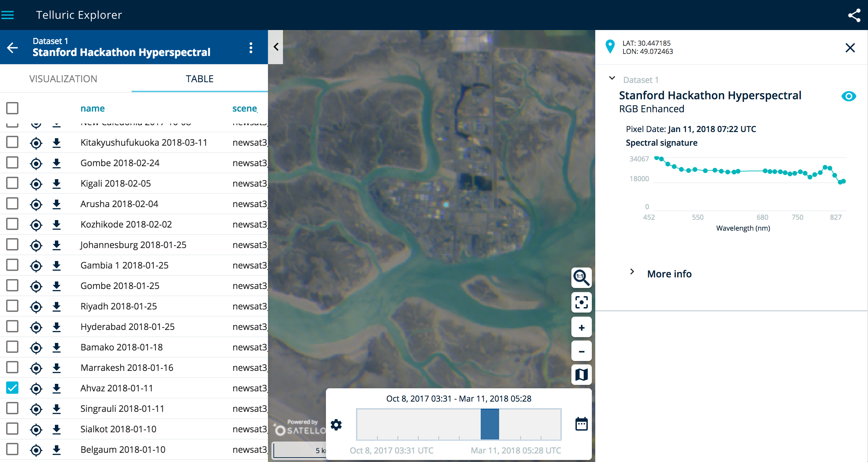Zoom out the map with minus
Screen dimensions: 868x462
pos(581,351)
